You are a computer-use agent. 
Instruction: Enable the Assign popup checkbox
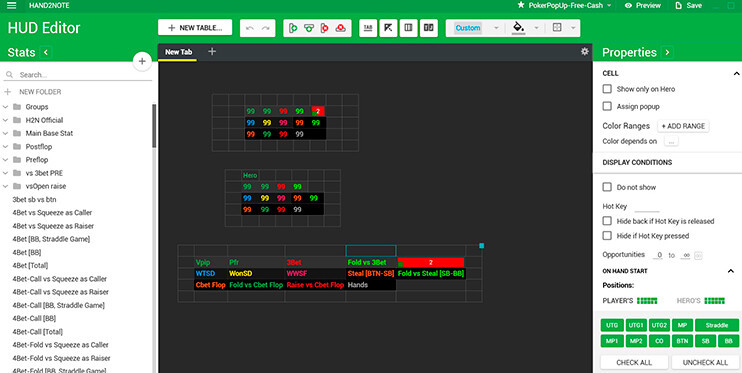coord(607,107)
